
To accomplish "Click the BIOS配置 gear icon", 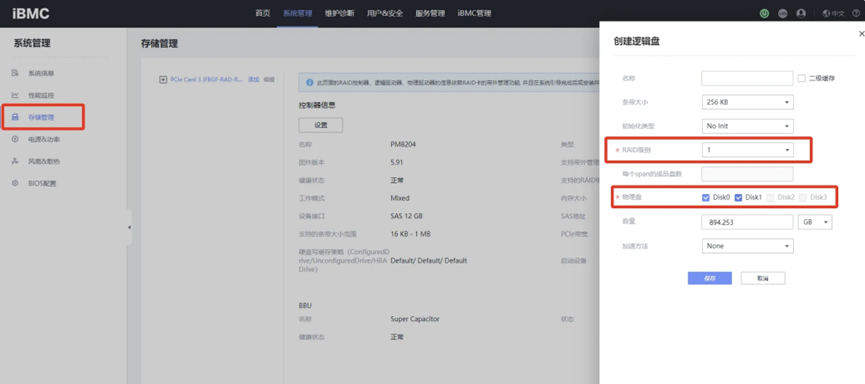I will pyautogui.click(x=15, y=183).
